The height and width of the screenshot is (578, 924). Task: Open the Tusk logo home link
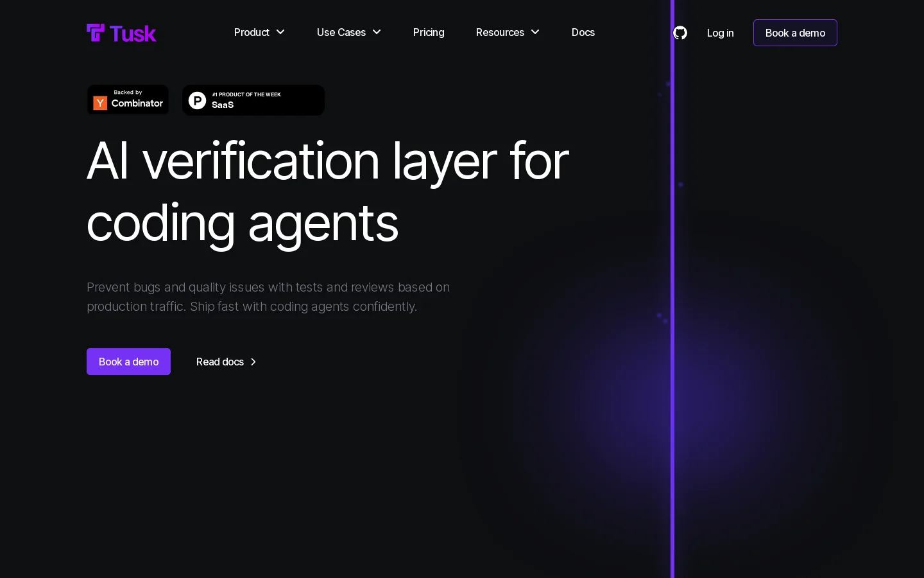tap(121, 33)
